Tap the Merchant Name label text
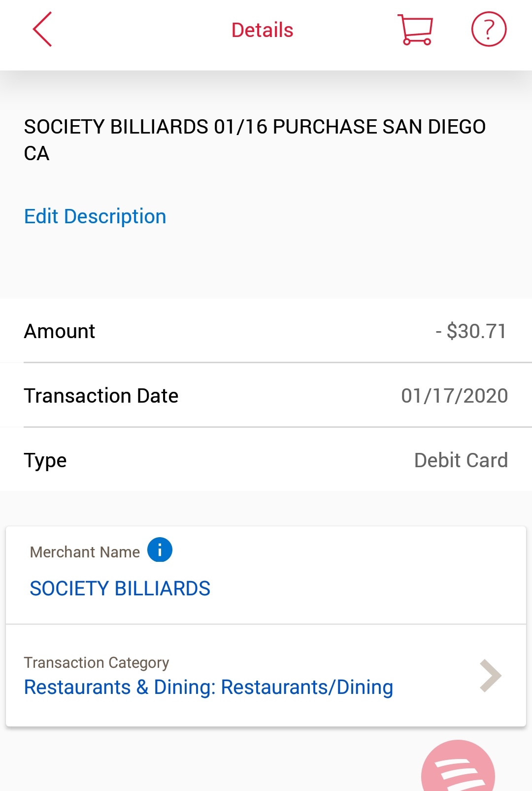 [x=85, y=552]
